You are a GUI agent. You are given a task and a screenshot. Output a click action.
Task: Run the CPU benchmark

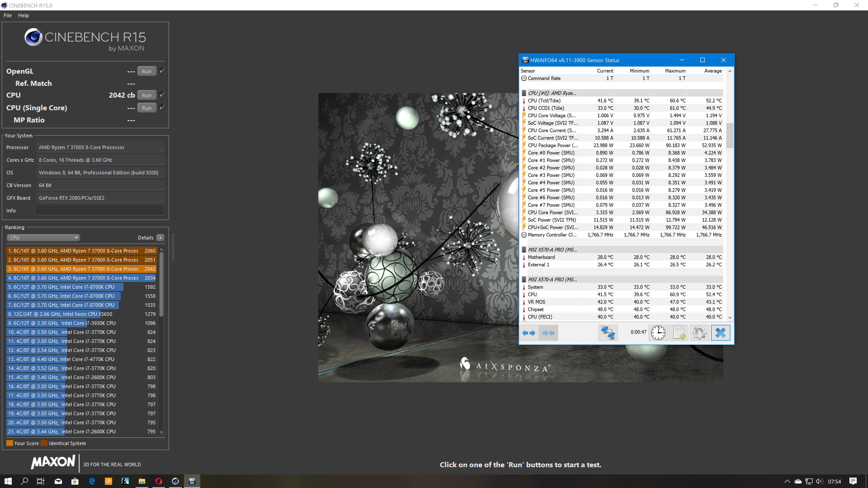(x=146, y=95)
